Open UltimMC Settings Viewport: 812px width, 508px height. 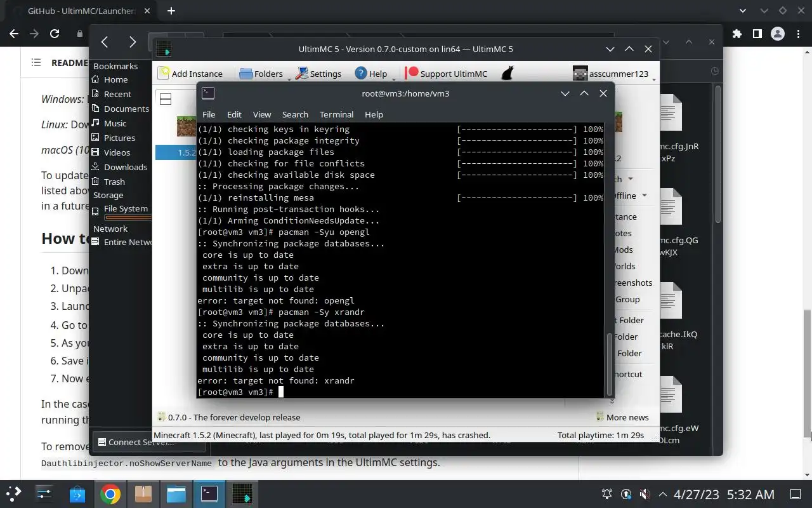(319, 74)
